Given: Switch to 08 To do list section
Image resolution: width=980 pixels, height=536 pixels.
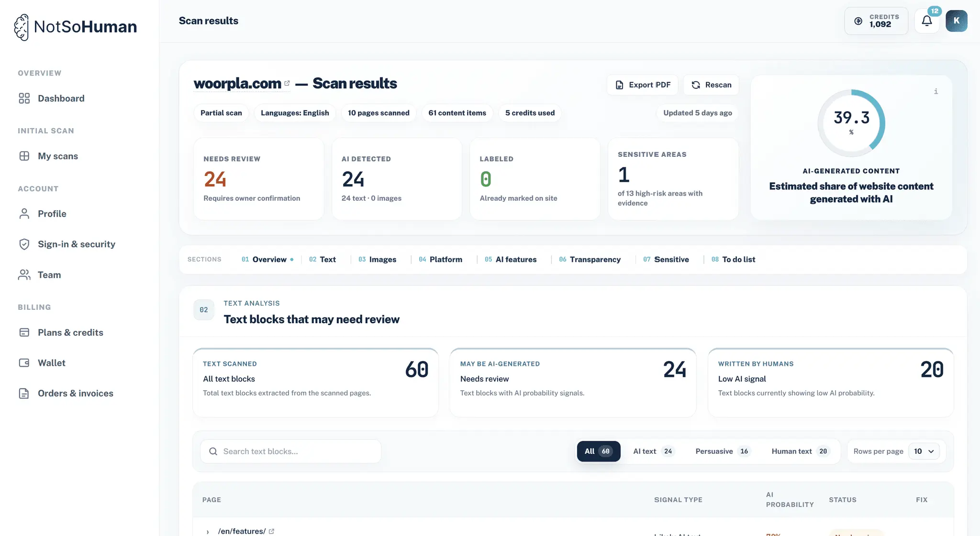Looking at the screenshot, I should tap(733, 260).
